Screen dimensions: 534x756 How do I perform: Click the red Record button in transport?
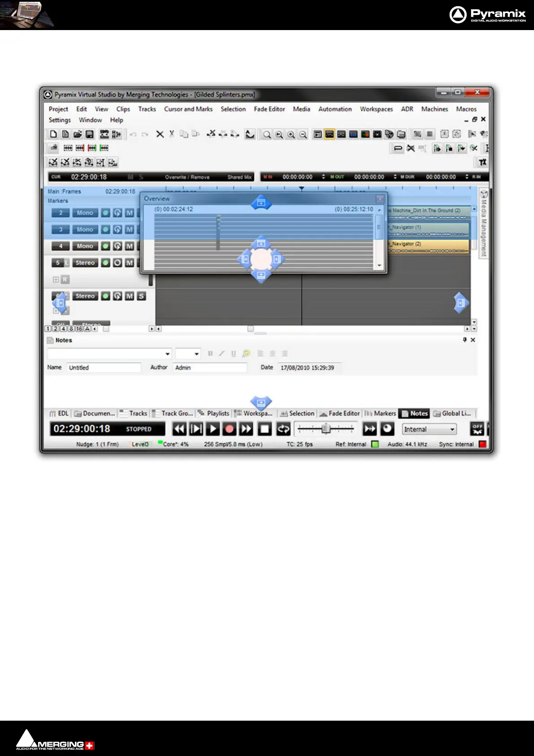coord(229,429)
